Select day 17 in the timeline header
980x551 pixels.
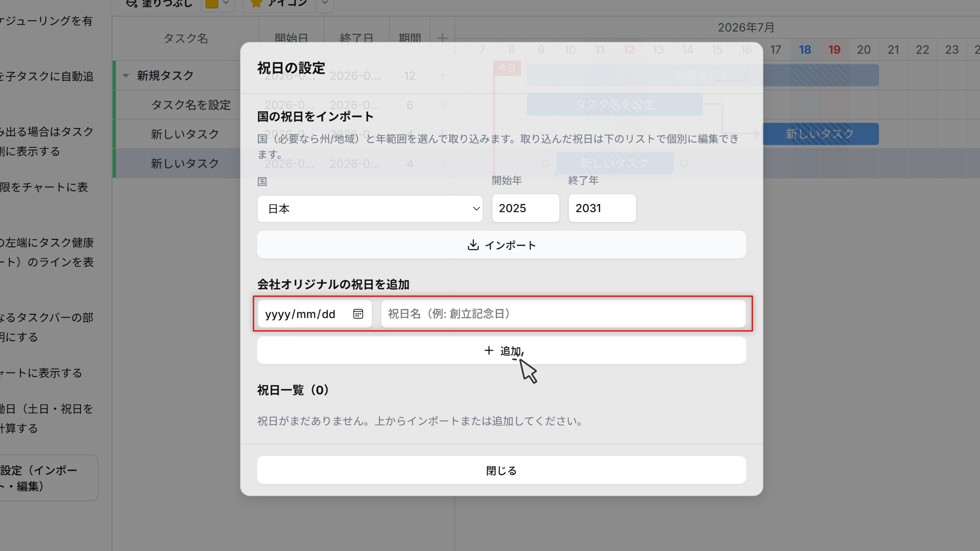click(776, 50)
